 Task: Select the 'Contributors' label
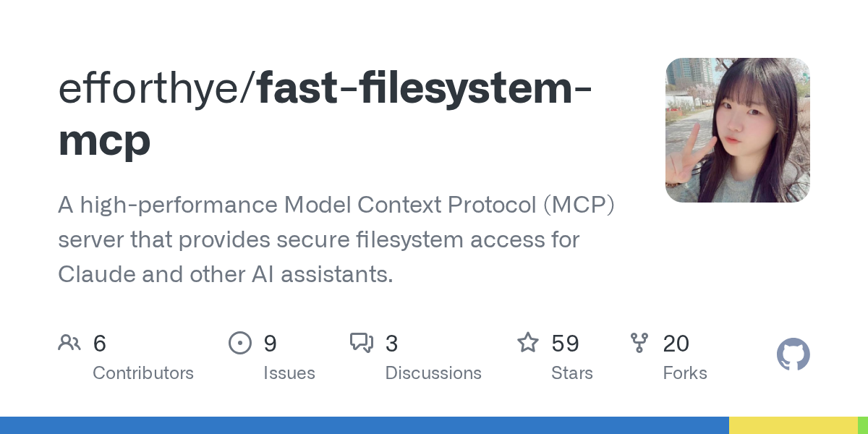143,373
